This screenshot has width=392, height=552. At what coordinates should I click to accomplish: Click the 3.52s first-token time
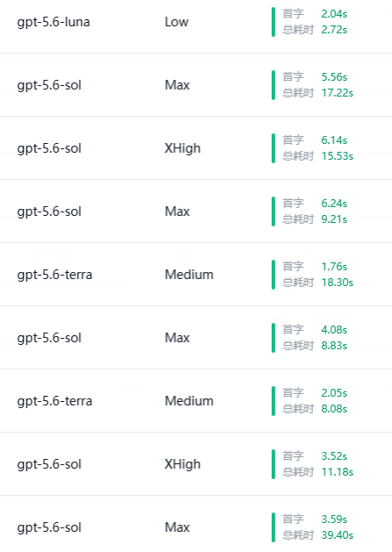(334, 456)
